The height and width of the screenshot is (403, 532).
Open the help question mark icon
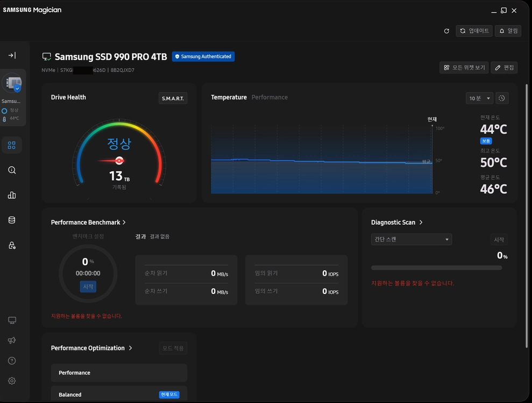[x=12, y=361]
